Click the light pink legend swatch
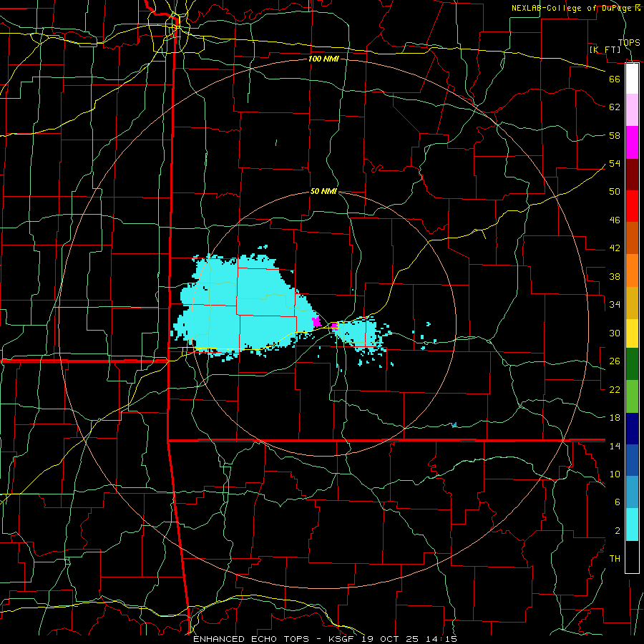Image resolution: width=644 pixels, height=644 pixels. click(x=632, y=110)
